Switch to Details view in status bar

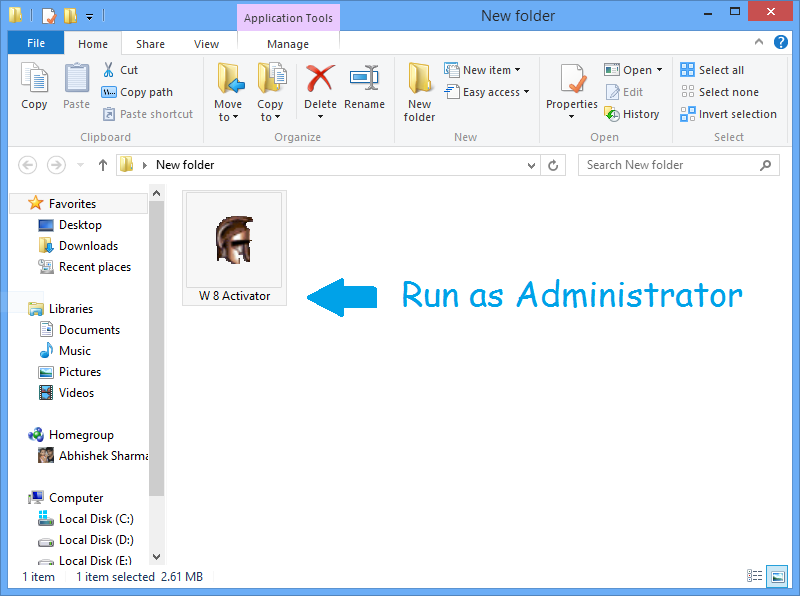pyautogui.click(x=755, y=577)
